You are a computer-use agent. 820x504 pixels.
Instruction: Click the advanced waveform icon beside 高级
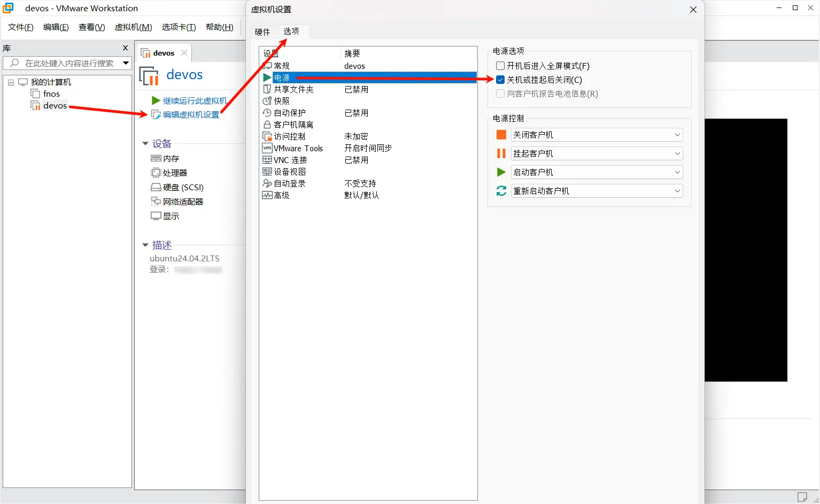pyautogui.click(x=267, y=195)
